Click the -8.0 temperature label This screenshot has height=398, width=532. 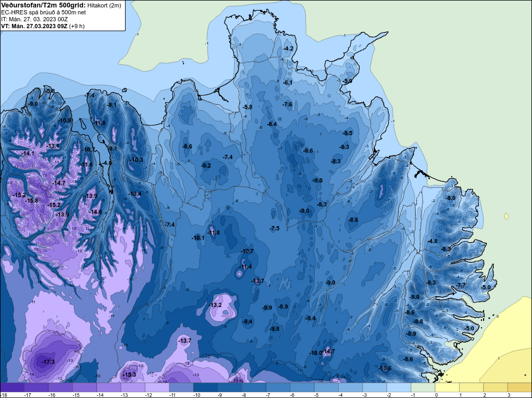[x=451, y=198]
